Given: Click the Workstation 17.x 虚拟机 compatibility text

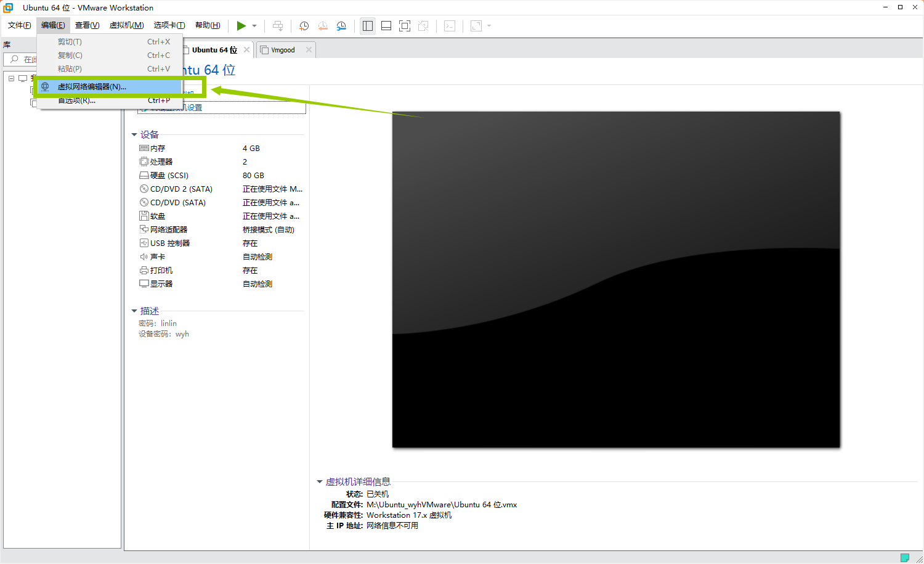Looking at the screenshot, I should [409, 515].
